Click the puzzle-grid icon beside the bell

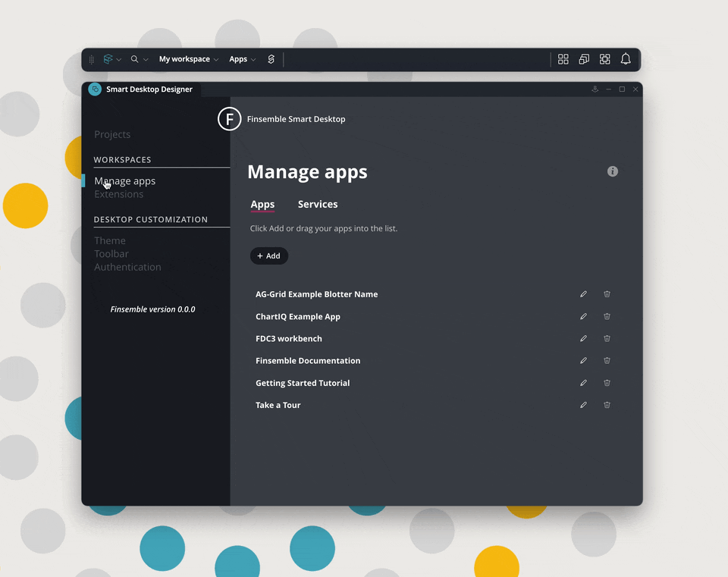(604, 59)
